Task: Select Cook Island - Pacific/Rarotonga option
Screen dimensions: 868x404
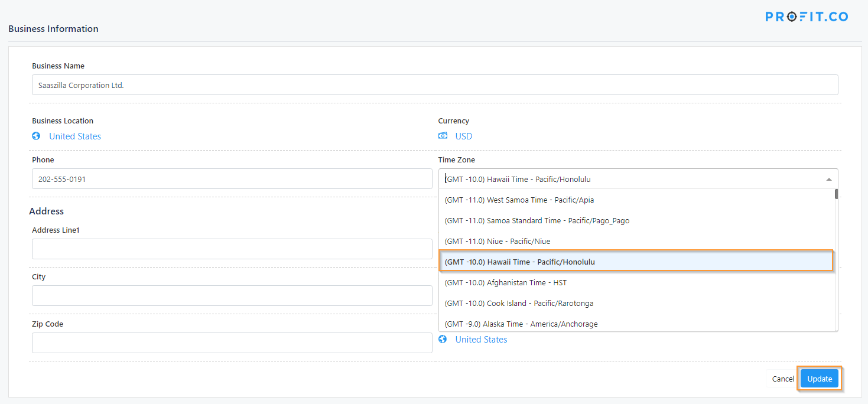Action: click(x=518, y=304)
